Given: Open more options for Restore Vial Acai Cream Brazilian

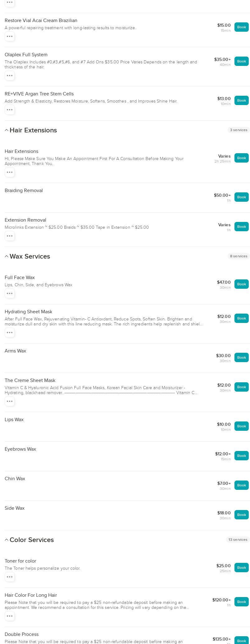Looking at the screenshot, I should [10, 36].
